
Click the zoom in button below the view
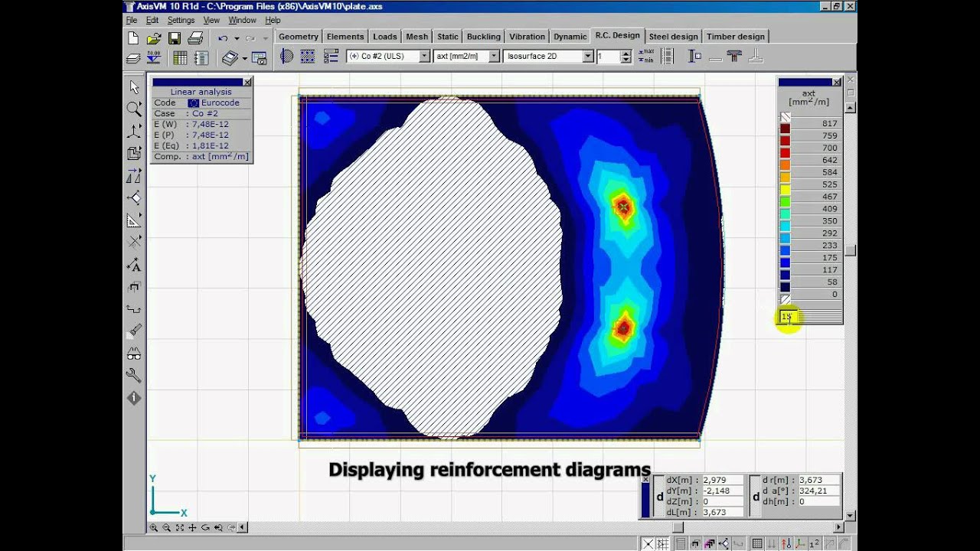click(154, 527)
